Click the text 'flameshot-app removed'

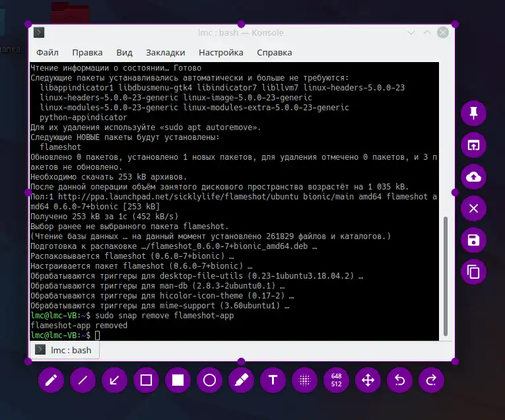(x=79, y=326)
